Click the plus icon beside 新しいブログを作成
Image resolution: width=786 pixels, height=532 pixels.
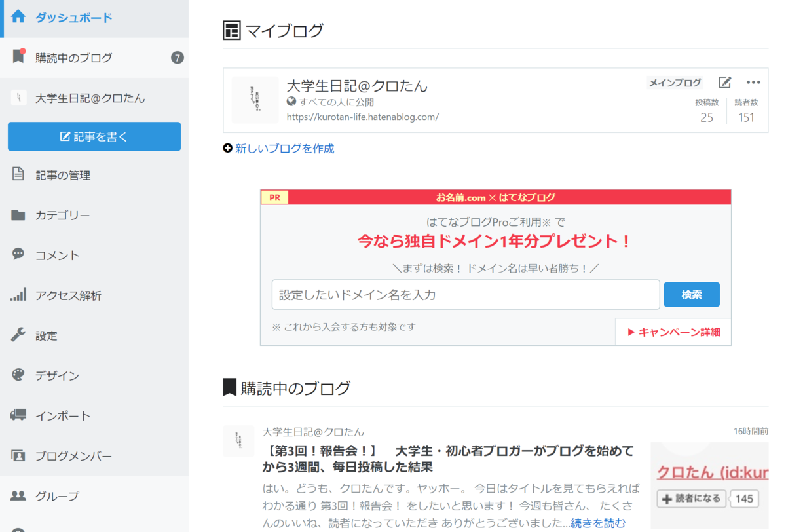[x=227, y=148]
